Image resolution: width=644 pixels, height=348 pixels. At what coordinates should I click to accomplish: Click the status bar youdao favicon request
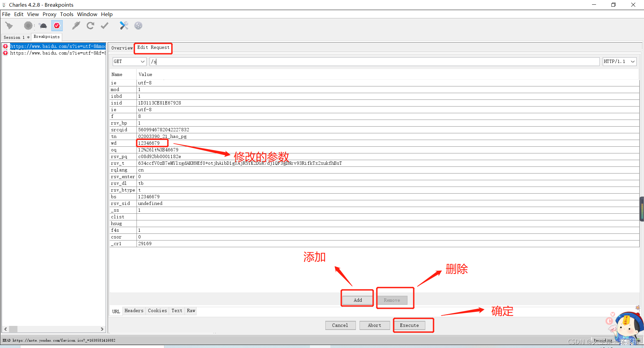click(59, 340)
